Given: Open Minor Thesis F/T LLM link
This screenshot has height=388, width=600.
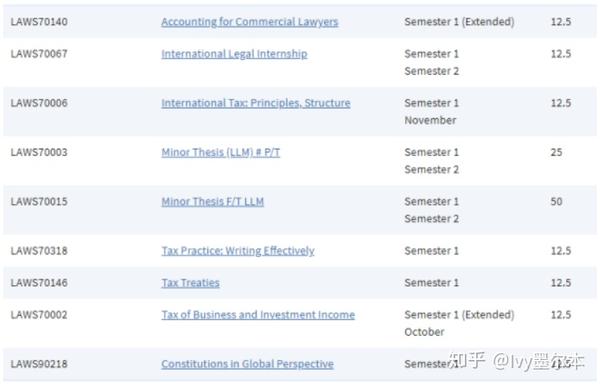Looking at the screenshot, I should click(212, 202).
